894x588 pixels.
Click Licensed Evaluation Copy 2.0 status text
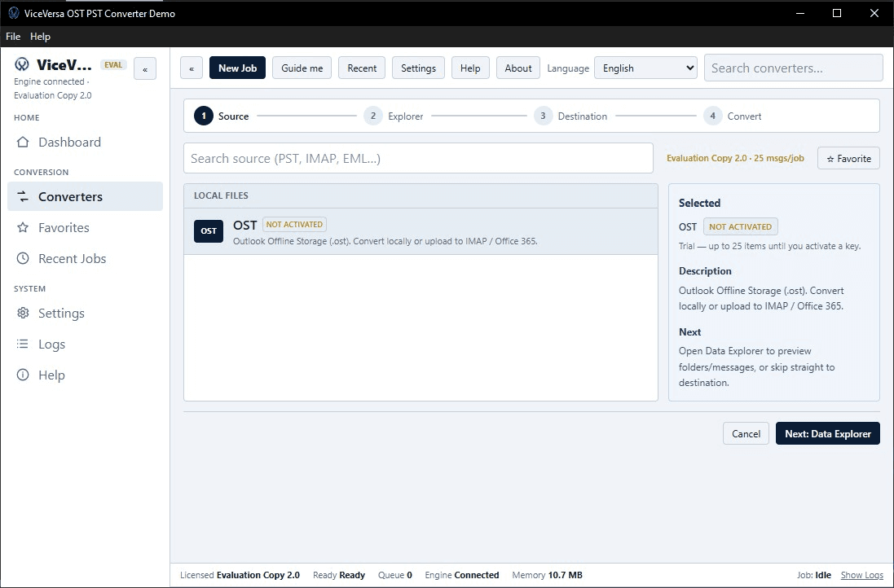click(240, 575)
